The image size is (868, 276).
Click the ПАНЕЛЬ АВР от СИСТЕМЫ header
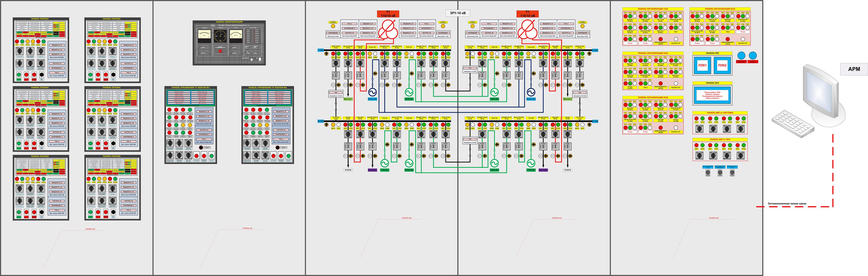click(720, 113)
